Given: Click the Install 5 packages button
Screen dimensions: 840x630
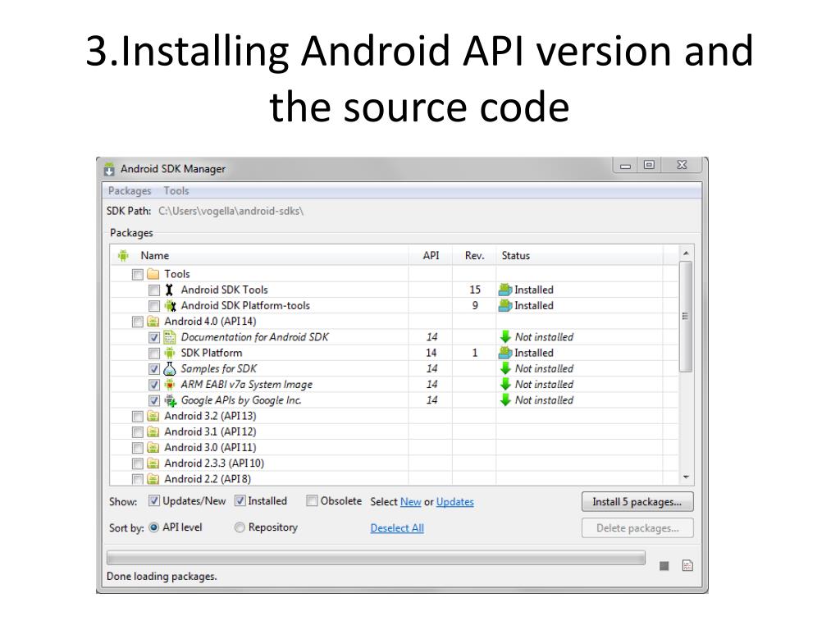Looking at the screenshot, I should [x=637, y=502].
